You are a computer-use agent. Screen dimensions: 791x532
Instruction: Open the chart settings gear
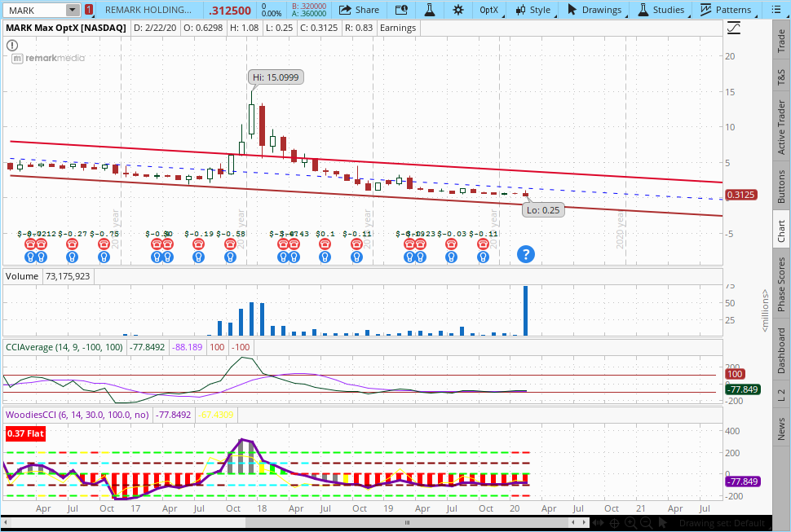point(458,10)
